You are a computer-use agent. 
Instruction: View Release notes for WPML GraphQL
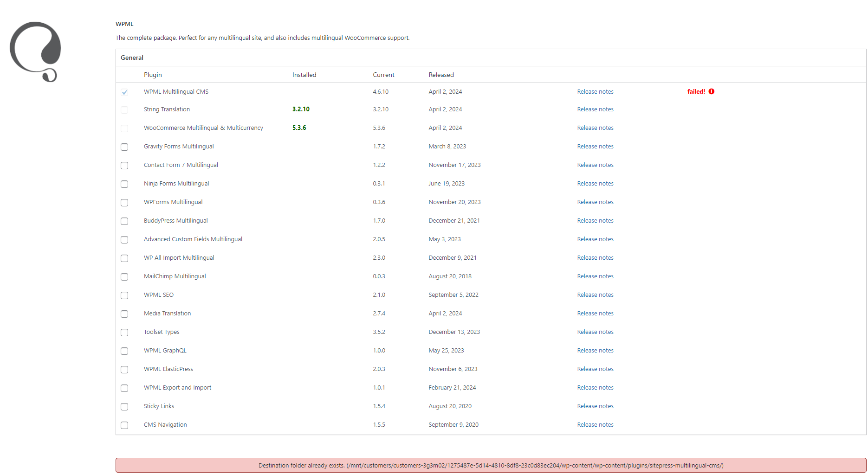click(595, 351)
